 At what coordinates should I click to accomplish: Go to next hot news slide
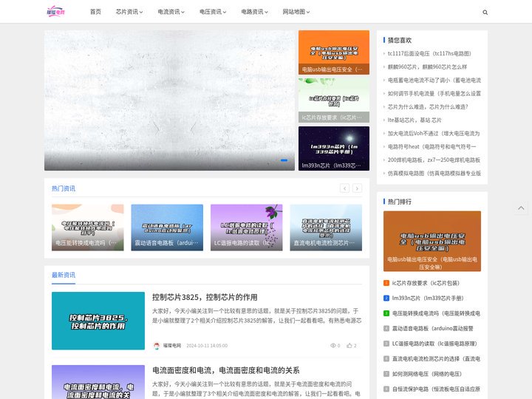(358, 188)
